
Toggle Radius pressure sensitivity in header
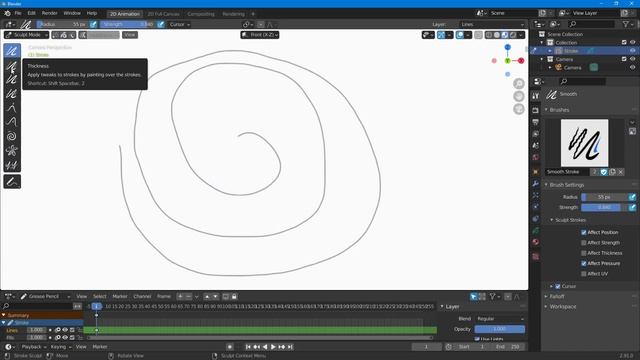(93, 24)
